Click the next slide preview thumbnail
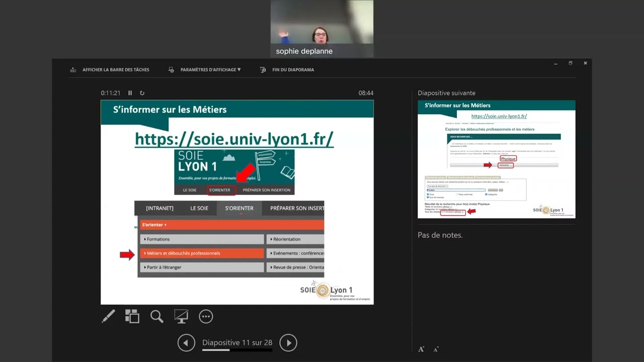Image resolution: width=644 pixels, height=362 pixels. coord(497,159)
